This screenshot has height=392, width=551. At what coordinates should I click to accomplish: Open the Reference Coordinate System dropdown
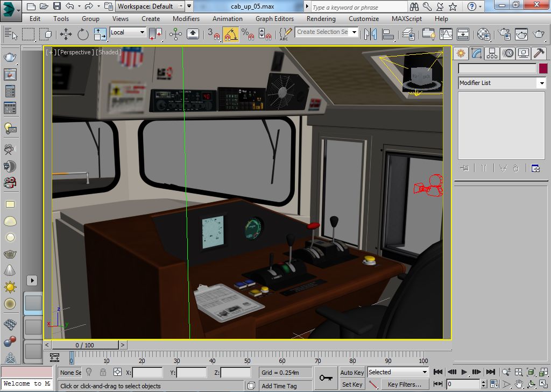tap(128, 32)
